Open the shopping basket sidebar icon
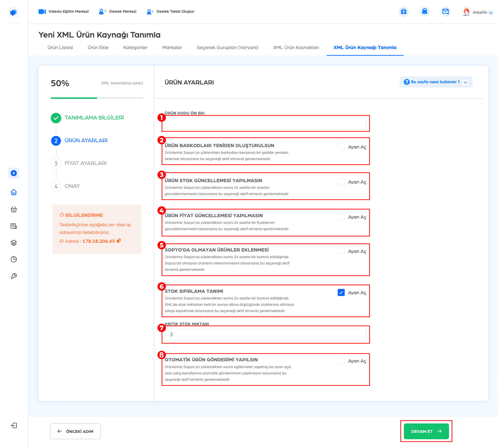The image size is (498, 448). [x=14, y=209]
